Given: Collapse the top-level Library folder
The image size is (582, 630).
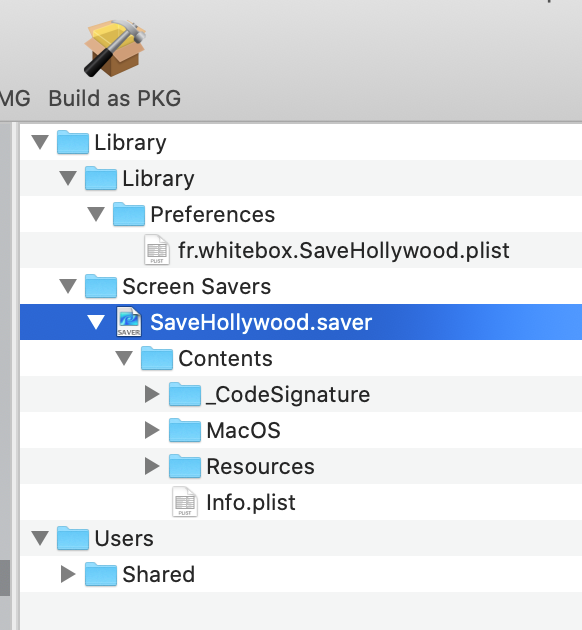Looking at the screenshot, I should [40, 142].
